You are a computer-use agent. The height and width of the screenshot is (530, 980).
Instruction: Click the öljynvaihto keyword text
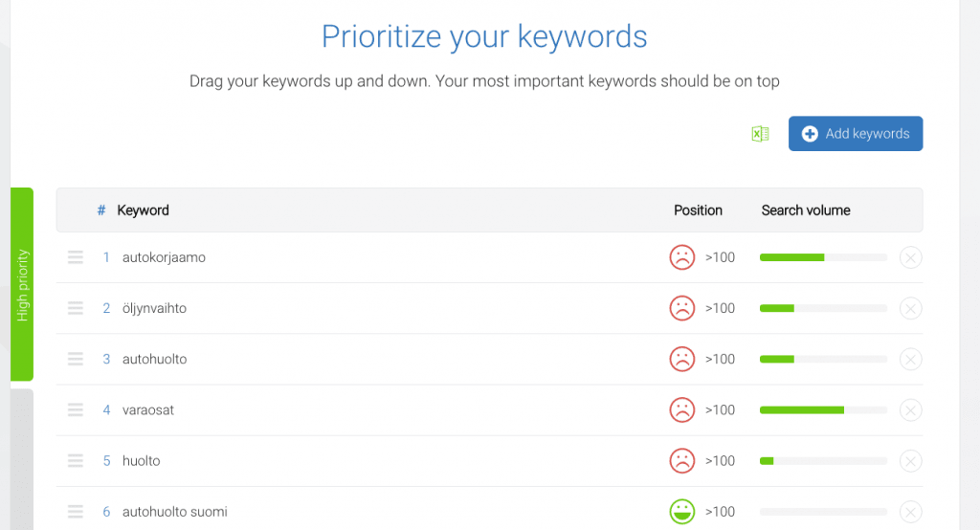click(154, 308)
